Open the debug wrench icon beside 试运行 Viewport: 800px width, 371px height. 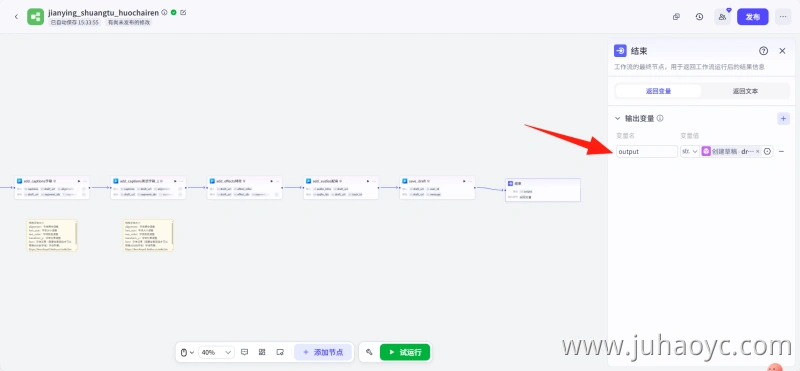coord(369,352)
